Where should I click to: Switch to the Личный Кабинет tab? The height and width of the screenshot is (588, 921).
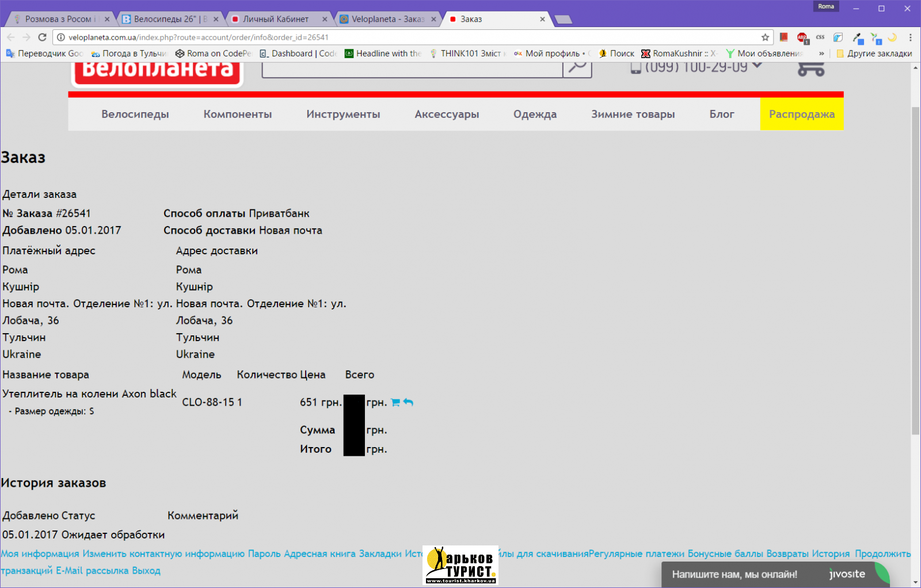(x=276, y=19)
